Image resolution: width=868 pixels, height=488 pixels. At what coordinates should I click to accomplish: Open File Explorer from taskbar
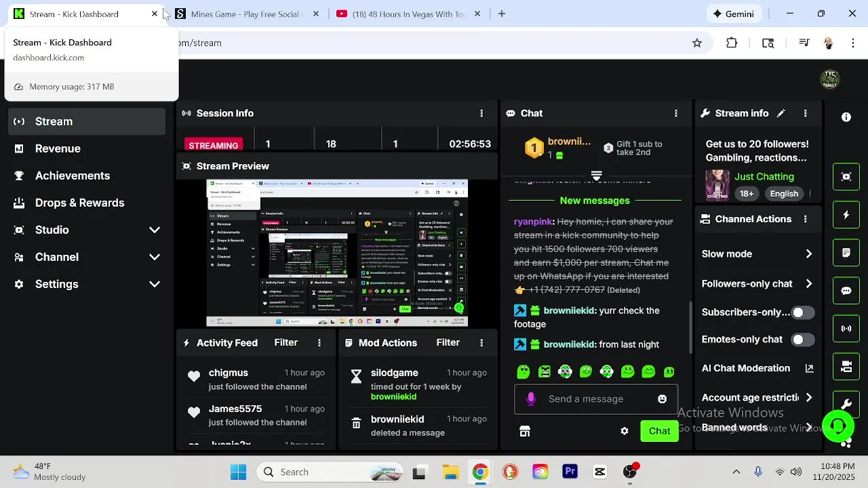[450, 472]
